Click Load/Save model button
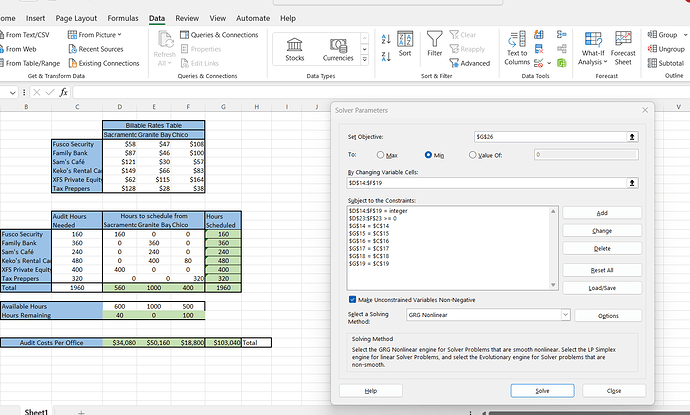690x415 pixels. click(602, 288)
